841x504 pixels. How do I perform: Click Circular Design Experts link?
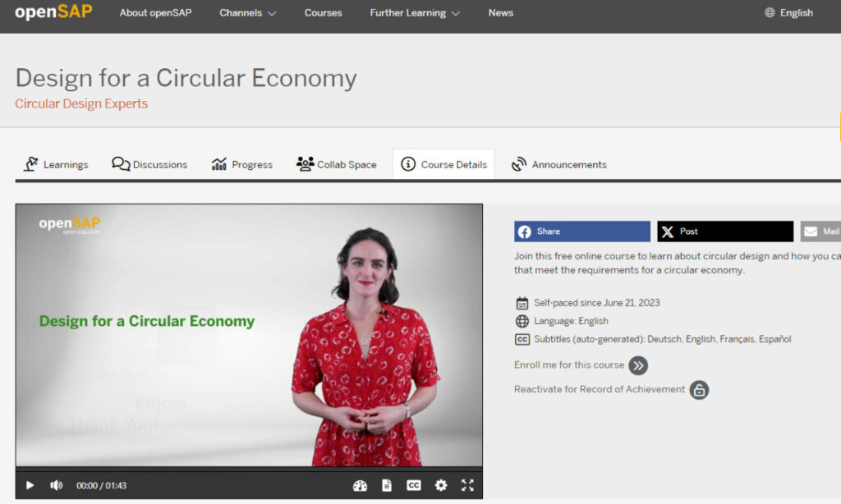coord(81,103)
